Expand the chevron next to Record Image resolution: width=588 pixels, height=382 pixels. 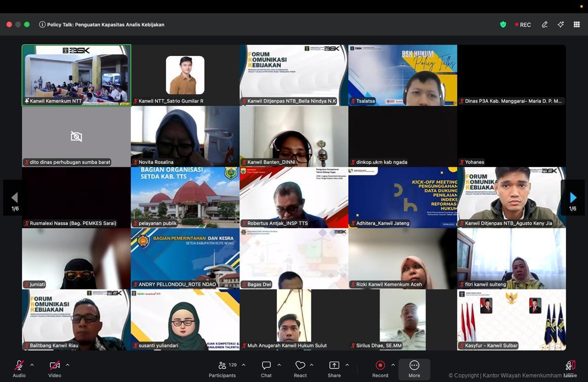pos(393,365)
